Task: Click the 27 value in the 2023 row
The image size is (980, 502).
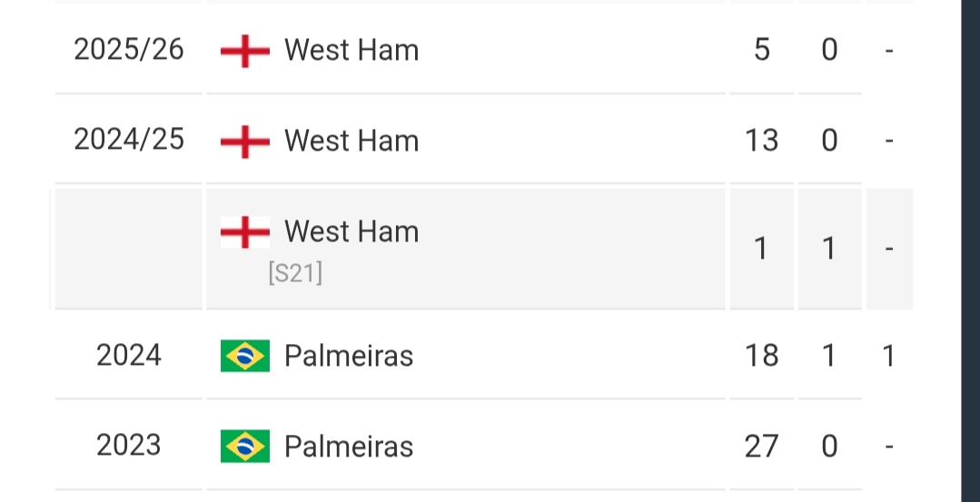Action: (x=761, y=447)
